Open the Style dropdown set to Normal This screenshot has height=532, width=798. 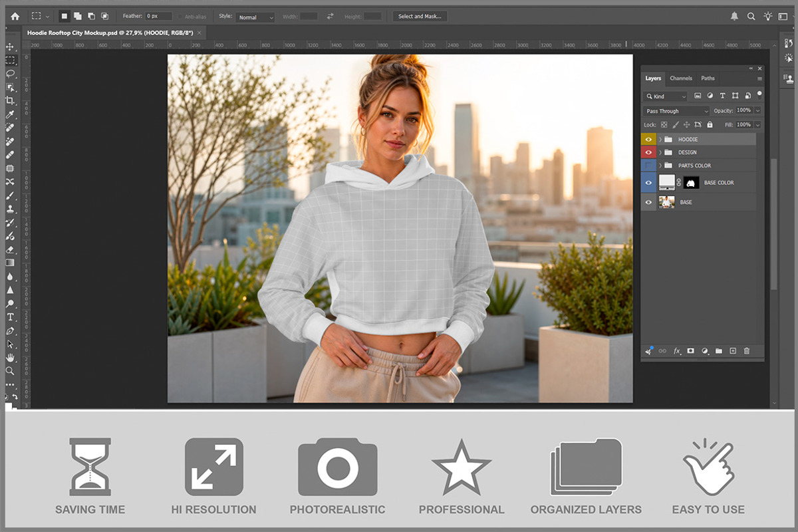click(x=255, y=17)
